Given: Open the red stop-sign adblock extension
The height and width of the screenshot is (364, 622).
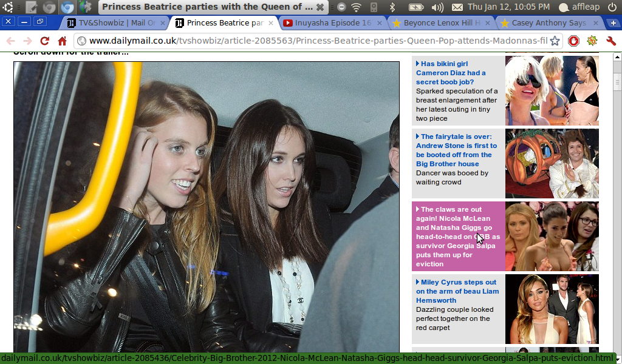Looking at the screenshot, I should click(573, 41).
